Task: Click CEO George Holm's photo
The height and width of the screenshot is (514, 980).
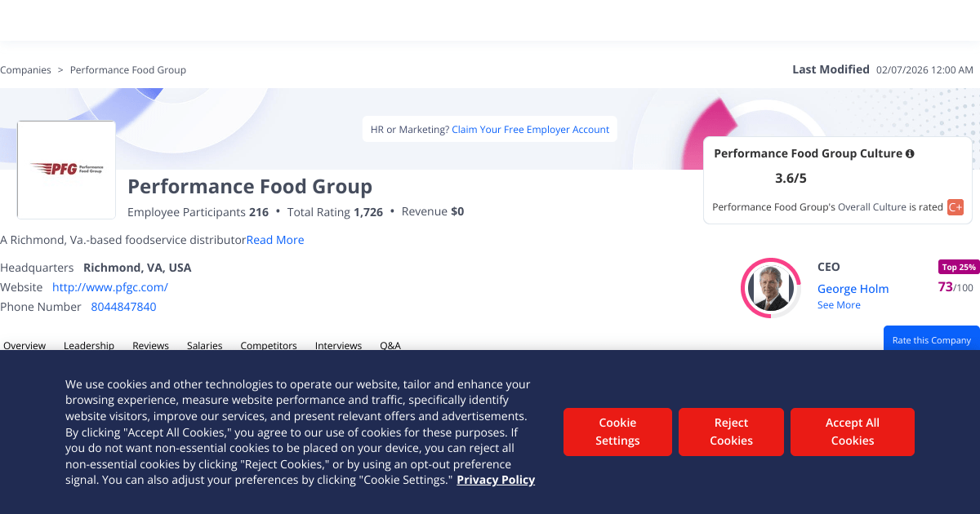Action: (x=771, y=288)
